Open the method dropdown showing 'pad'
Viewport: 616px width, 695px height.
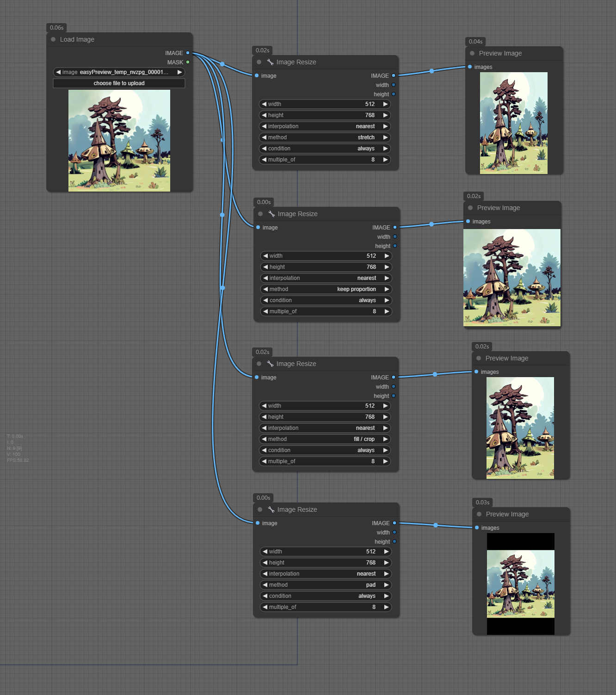(326, 585)
